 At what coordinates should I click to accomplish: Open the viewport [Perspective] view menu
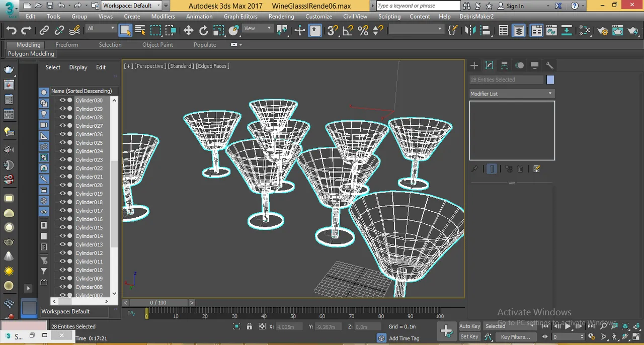[150, 66]
